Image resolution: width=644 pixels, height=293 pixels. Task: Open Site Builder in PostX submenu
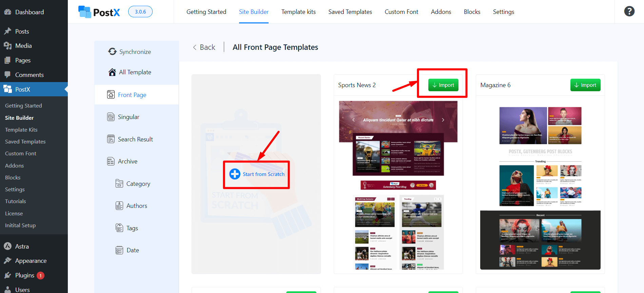point(19,118)
